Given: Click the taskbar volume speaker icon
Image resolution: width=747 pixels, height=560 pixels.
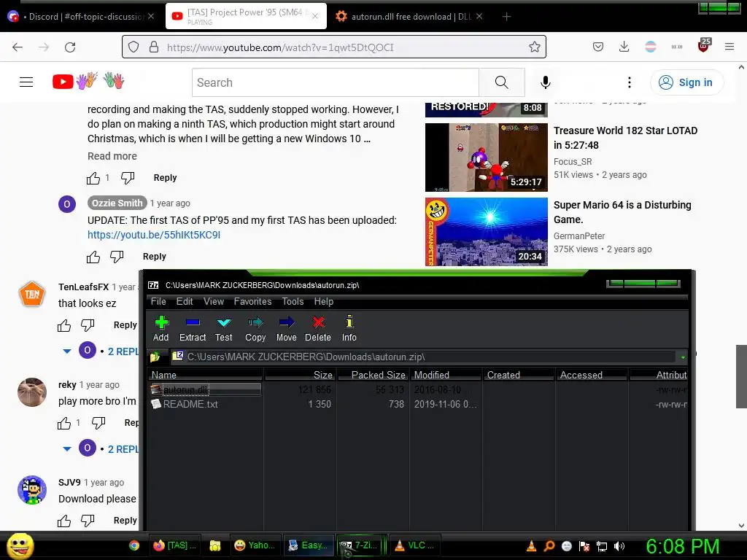Looking at the screenshot, I should 619,546.
